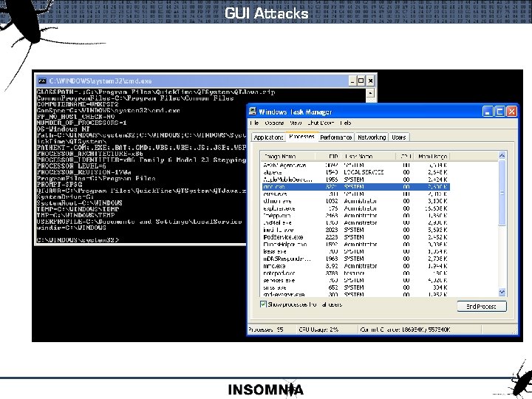This screenshot has width=532, height=399.
Task: Select the services.exe process row
Action: point(355,280)
